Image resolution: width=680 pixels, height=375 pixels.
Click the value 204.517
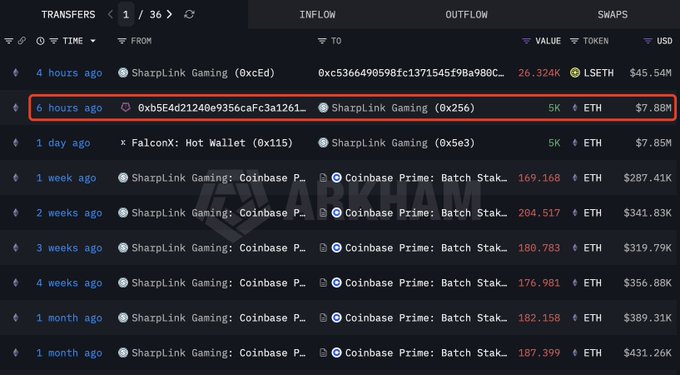click(539, 213)
